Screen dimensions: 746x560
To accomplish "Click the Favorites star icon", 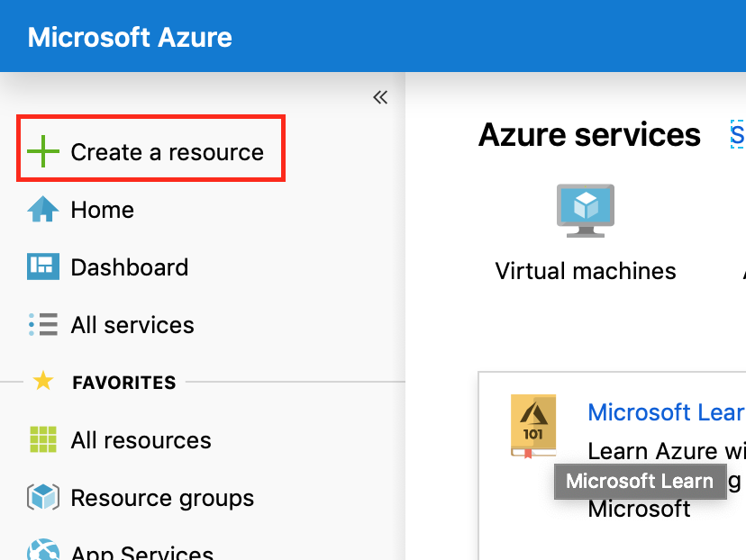I will point(43,381).
